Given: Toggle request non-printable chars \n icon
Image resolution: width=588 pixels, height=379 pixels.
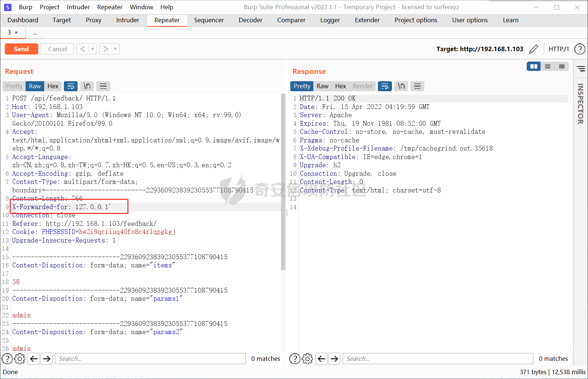Looking at the screenshot, I should pyautogui.click(x=87, y=86).
